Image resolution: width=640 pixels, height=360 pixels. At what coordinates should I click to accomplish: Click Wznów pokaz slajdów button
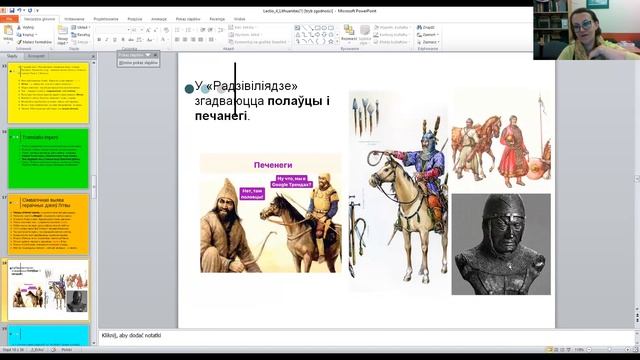[x=138, y=63]
